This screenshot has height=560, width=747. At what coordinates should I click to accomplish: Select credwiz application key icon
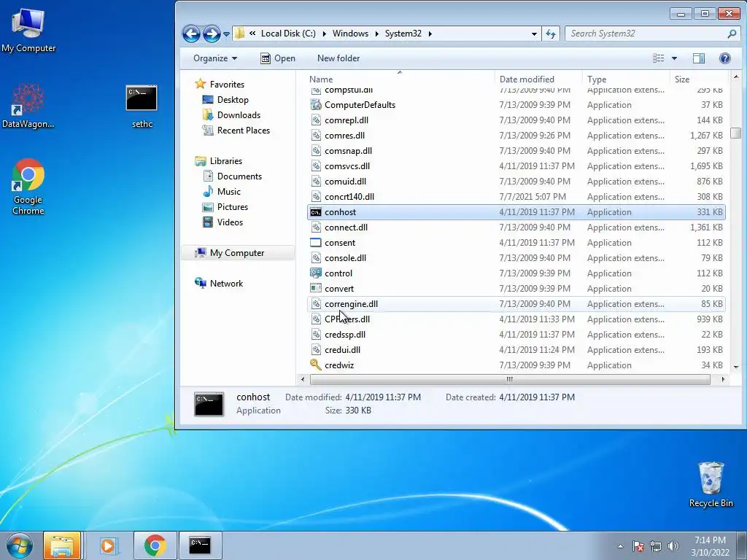pyautogui.click(x=315, y=365)
